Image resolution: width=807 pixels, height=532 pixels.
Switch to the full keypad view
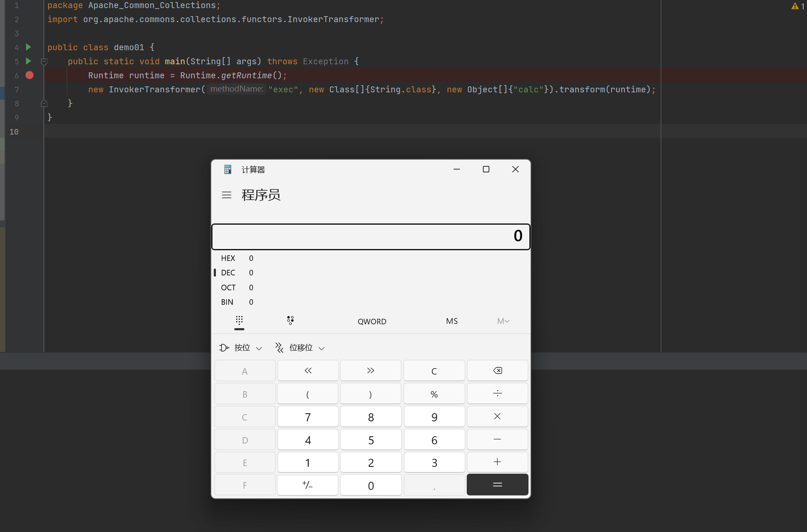pos(239,321)
